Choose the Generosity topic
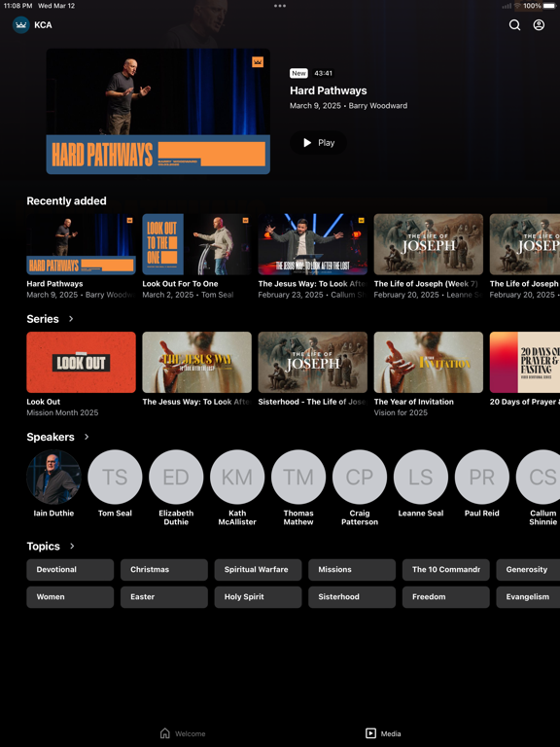Image resolution: width=560 pixels, height=747 pixels. 528,570
